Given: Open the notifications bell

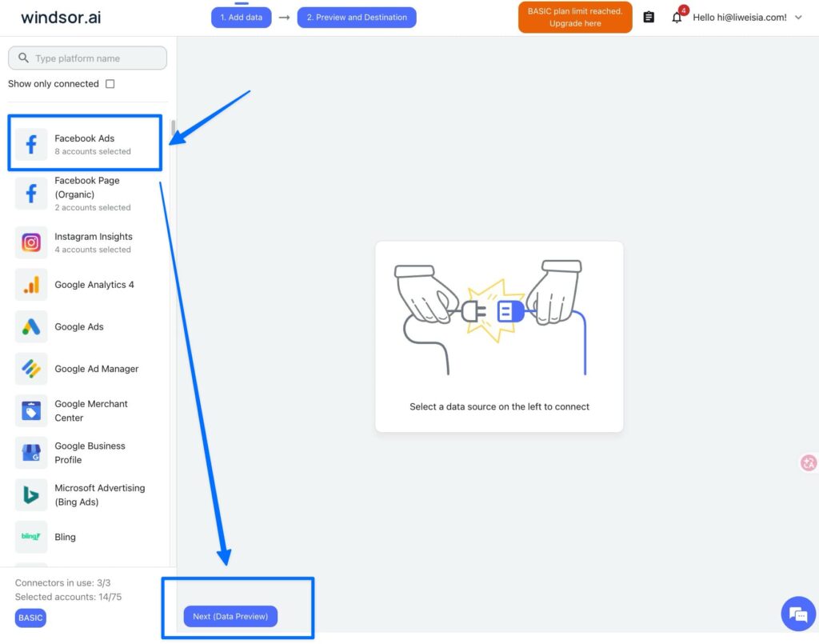Looking at the screenshot, I should (x=677, y=18).
